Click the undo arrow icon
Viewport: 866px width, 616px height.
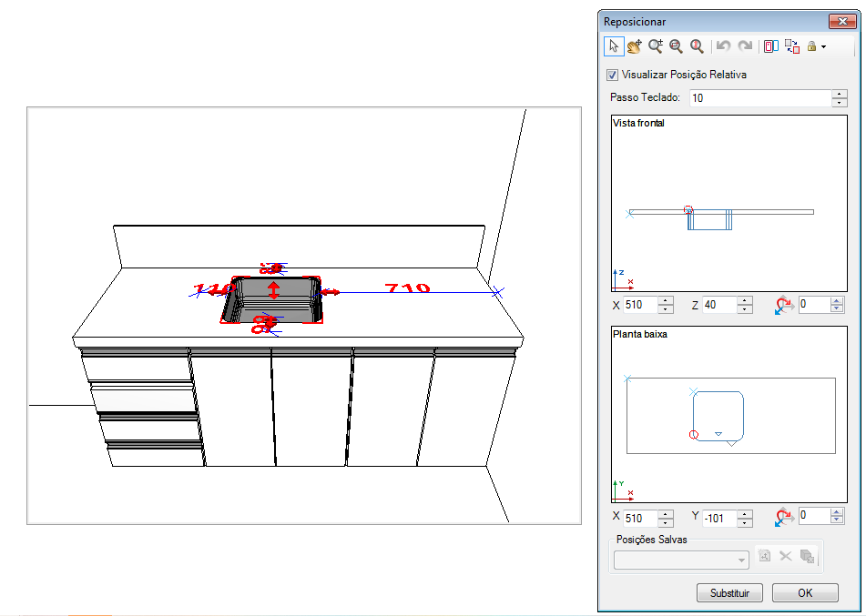[x=724, y=46]
